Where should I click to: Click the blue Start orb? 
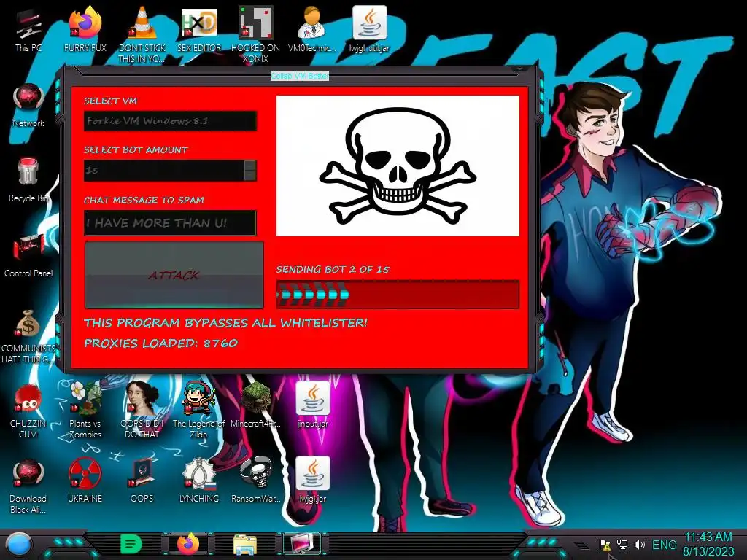coord(18,544)
